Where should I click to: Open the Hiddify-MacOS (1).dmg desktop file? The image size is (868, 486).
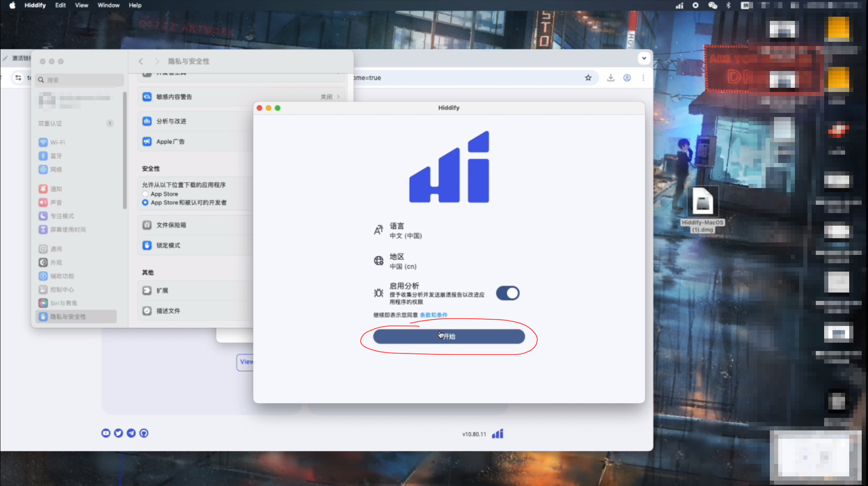[x=703, y=210]
